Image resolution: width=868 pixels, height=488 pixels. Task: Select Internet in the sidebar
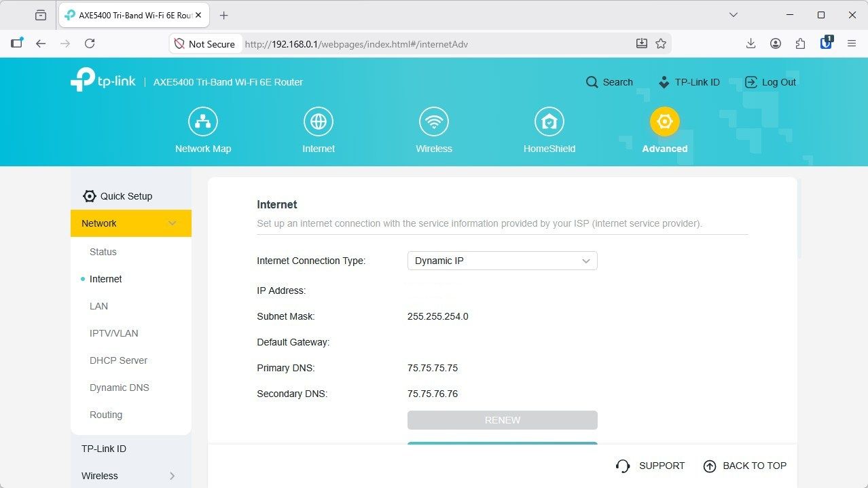click(x=106, y=279)
